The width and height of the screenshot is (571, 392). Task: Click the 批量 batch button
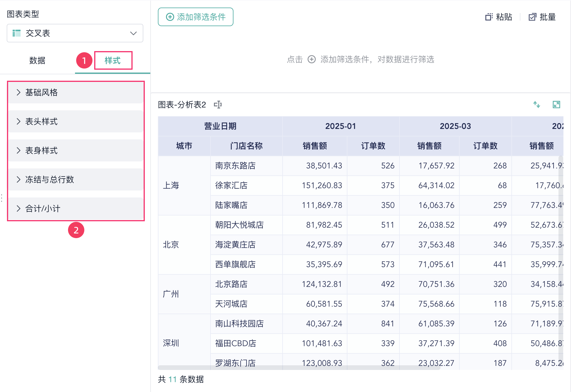[x=542, y=17]
